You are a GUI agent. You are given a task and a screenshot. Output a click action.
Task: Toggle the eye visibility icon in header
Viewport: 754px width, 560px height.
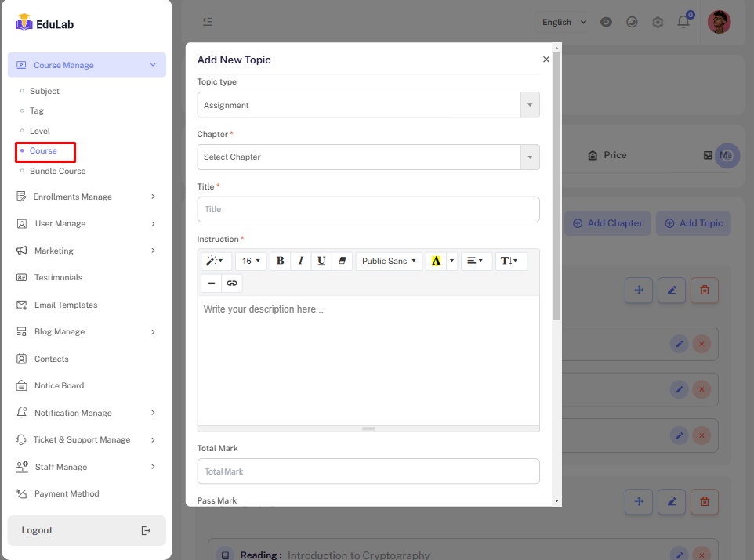[606, 22]
